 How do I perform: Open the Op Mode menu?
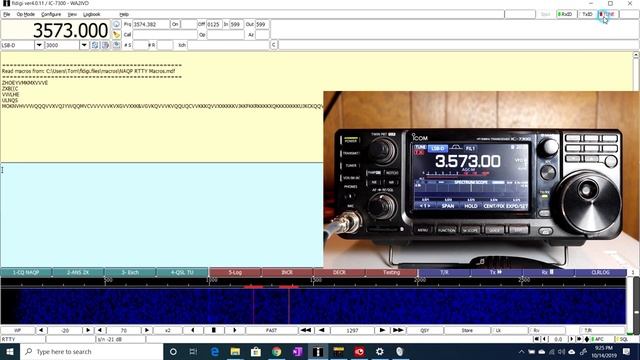pyautogui.click(x=25, y=14)
